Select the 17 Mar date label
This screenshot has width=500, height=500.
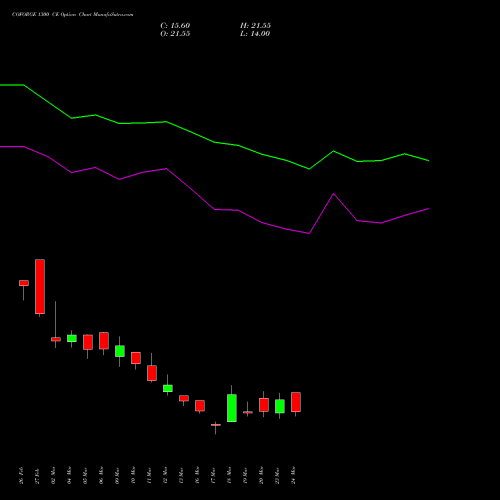click(x=213, y=476)
